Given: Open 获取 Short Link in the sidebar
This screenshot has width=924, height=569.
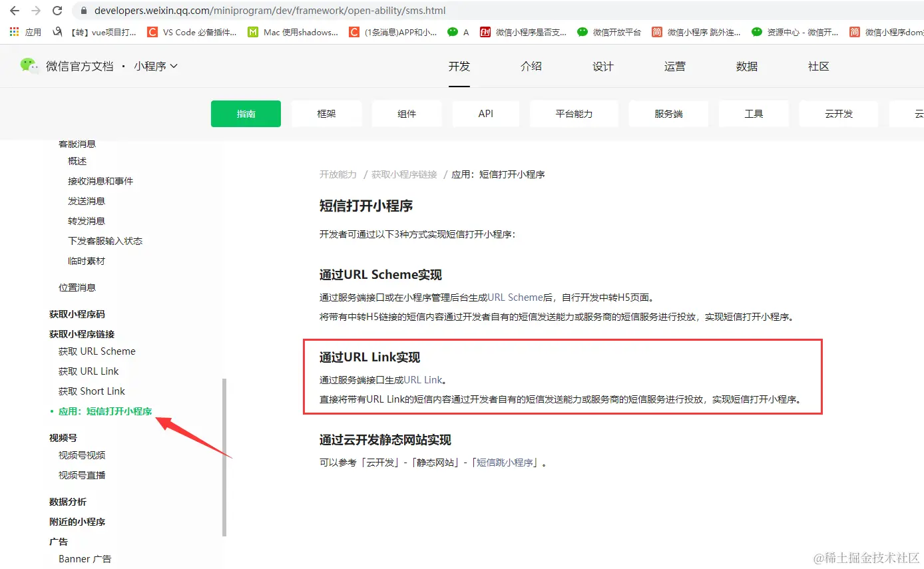Looking at the screenshot, I should 92,391.
